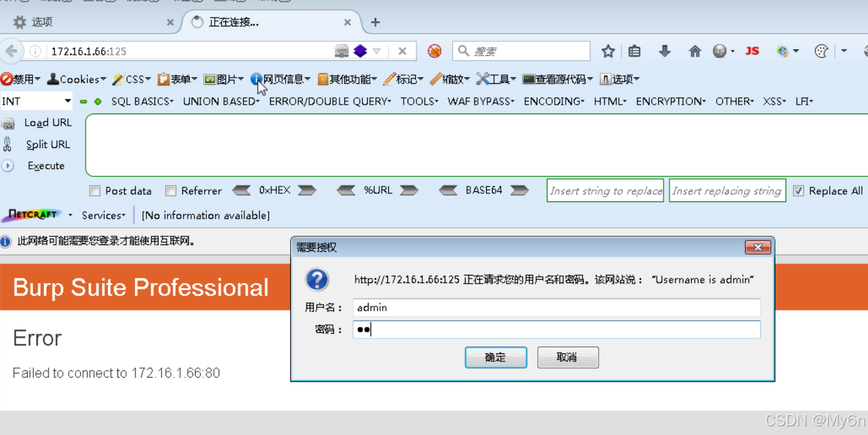Stop loading with the X button

(402, 51)
